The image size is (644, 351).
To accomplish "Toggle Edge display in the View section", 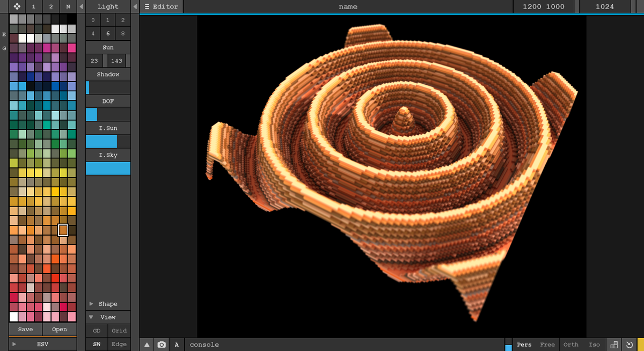I will [119, 344].
